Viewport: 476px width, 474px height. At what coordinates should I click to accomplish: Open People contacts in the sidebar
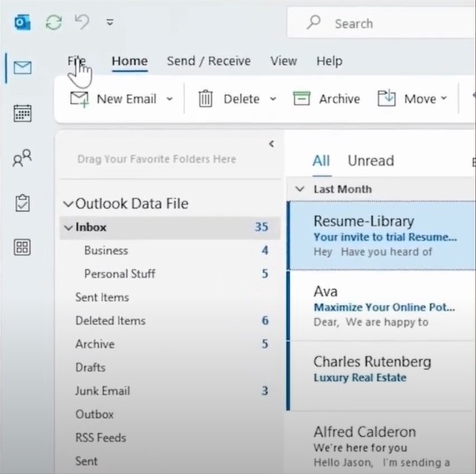[x=23, y=157]
